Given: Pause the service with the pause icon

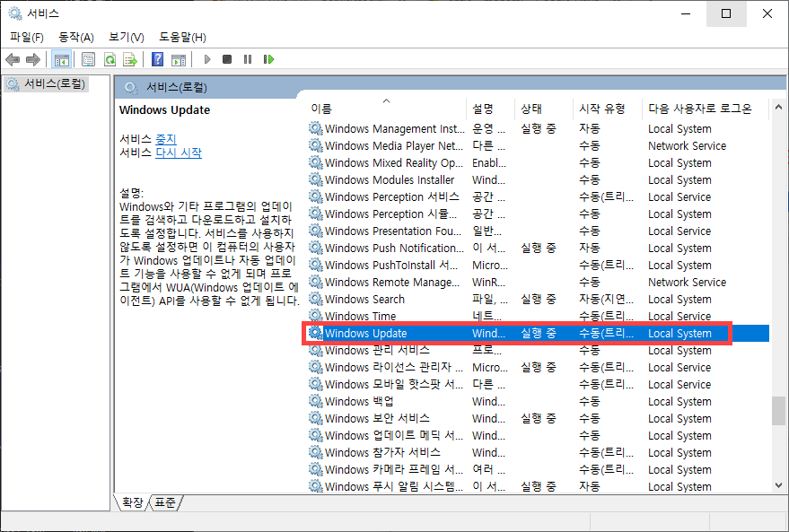Looking at the screenshot, I should tap(248, 60).
